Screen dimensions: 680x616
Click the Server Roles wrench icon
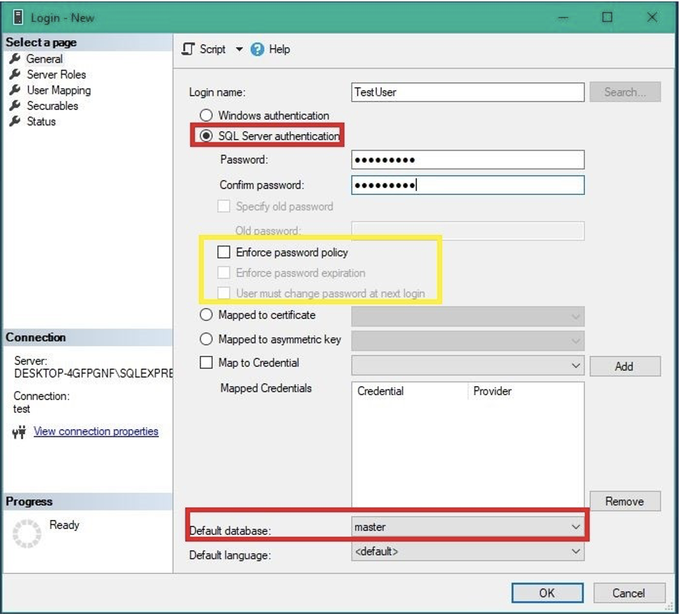pyautogui.click(x=15, y=75)
